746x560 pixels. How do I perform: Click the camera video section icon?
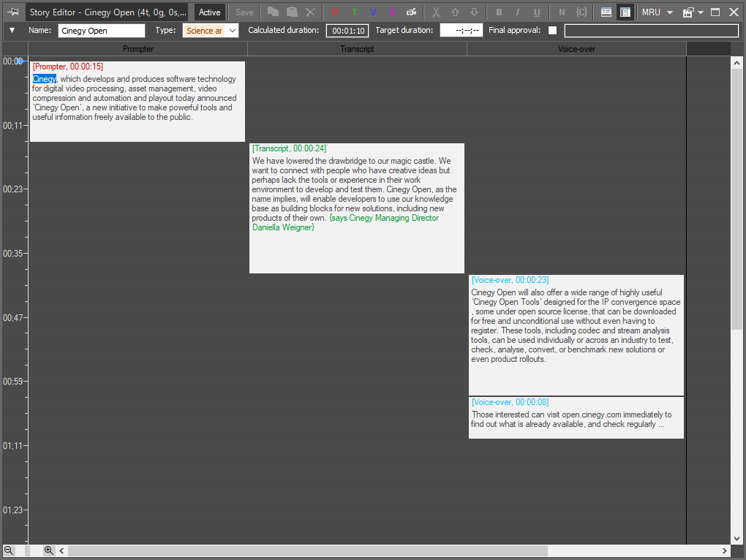(412, 12)
